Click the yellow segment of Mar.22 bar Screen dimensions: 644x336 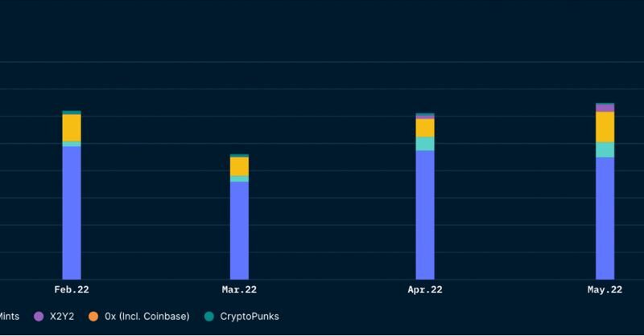point(239,166)
